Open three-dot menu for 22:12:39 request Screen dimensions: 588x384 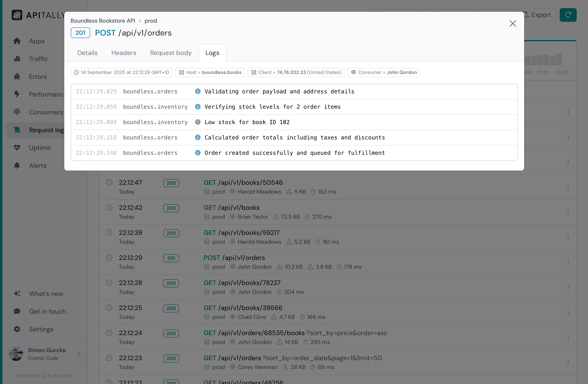[568, 237]
